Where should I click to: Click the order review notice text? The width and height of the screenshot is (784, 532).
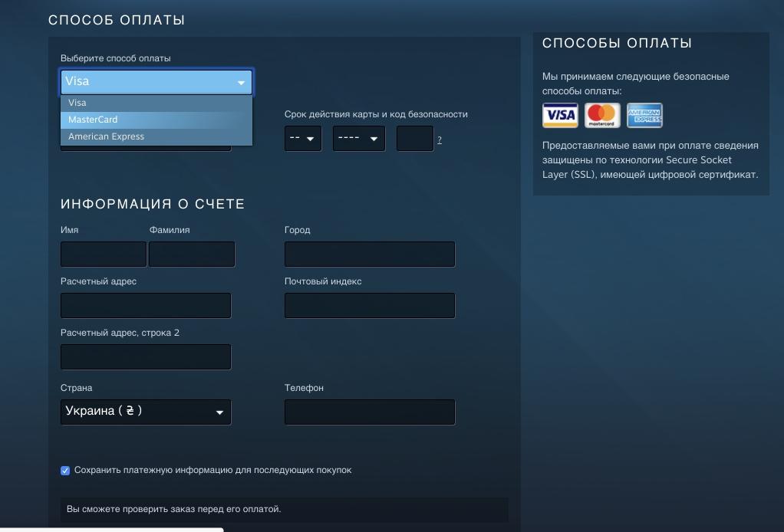click(174, 509)
